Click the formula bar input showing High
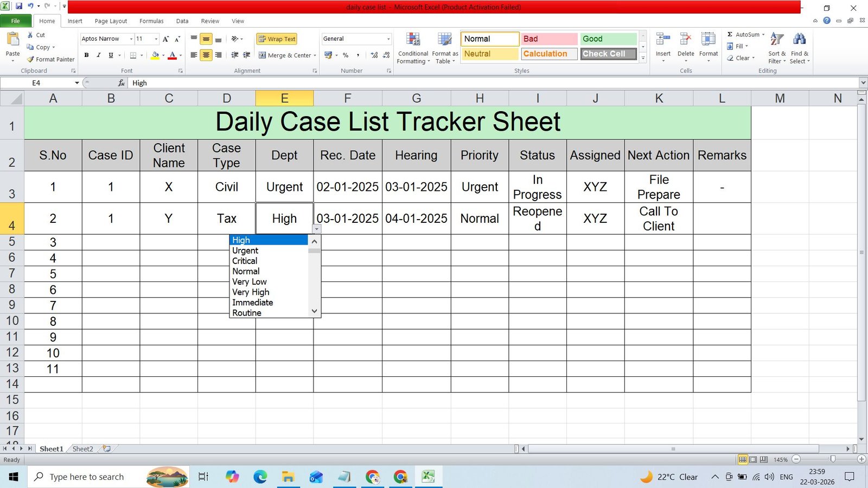Image resolution: width=868 pixels, height=488 pixels. 494,83
